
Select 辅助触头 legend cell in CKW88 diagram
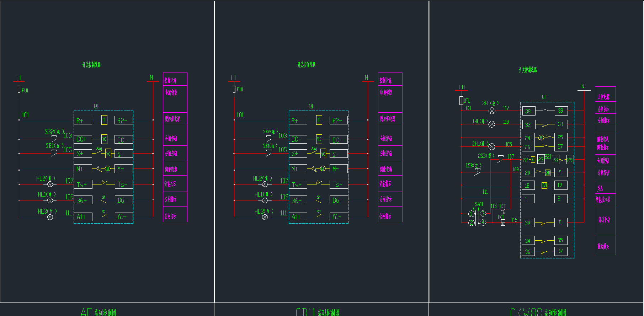click(x=605, y=245)
